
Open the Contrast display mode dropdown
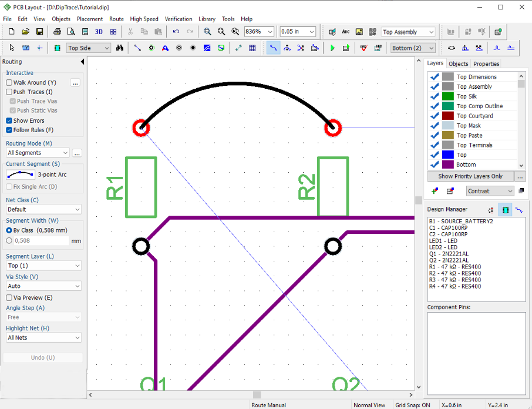point(490,191)
